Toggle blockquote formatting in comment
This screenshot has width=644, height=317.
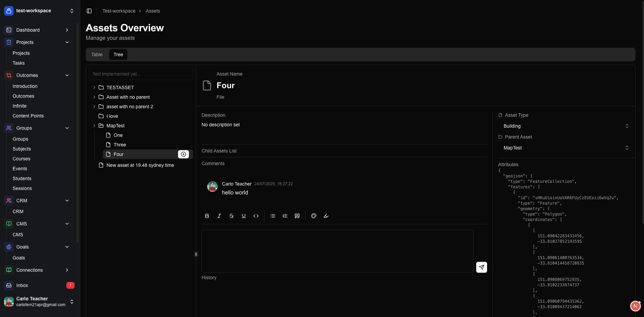(x=297, y=216)
